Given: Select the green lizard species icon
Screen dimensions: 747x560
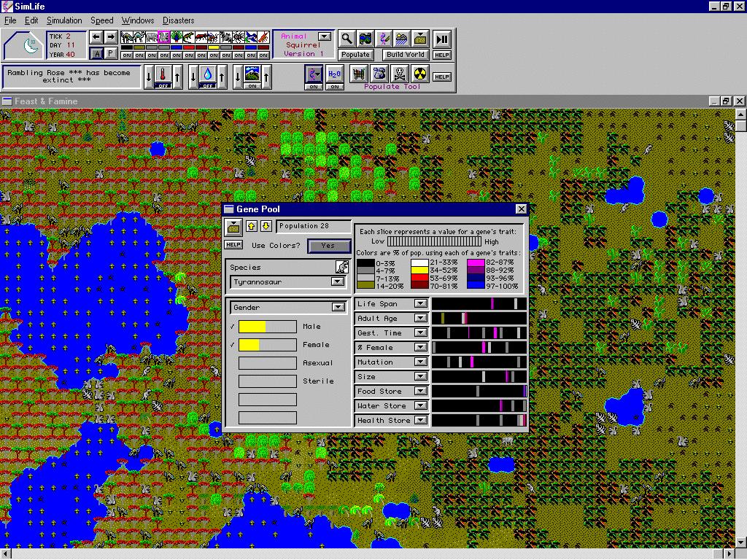Looking at the screenshot, I should click(x=189, y=37).
